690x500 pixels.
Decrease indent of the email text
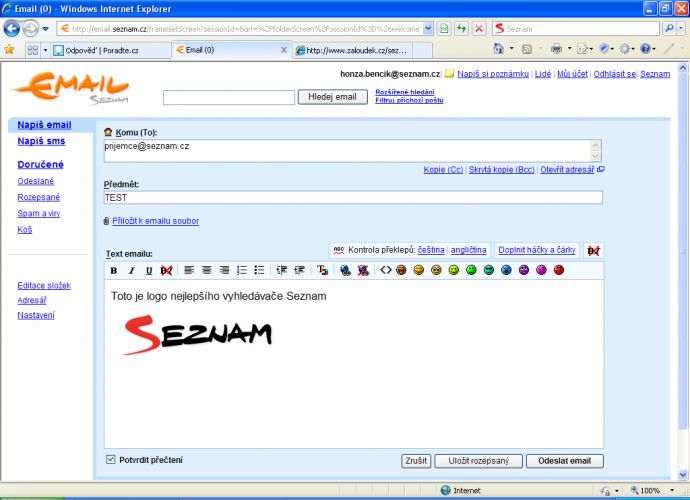tap(282, 270)
